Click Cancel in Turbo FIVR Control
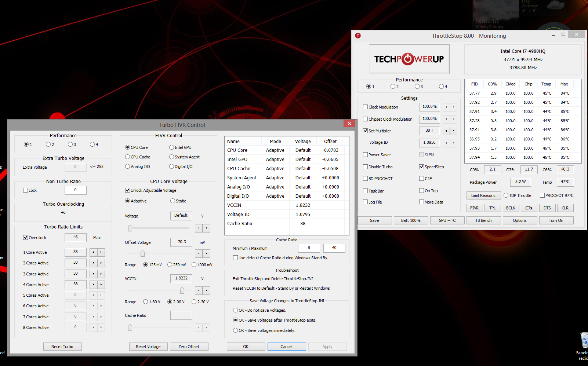 pyautogui.click(x=287, y=347)
